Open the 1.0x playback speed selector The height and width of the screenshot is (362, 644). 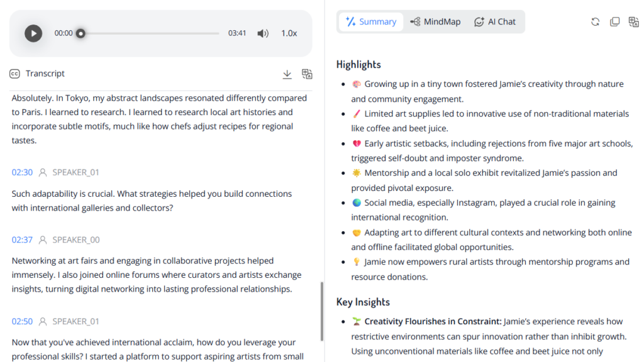click(289, 33)
